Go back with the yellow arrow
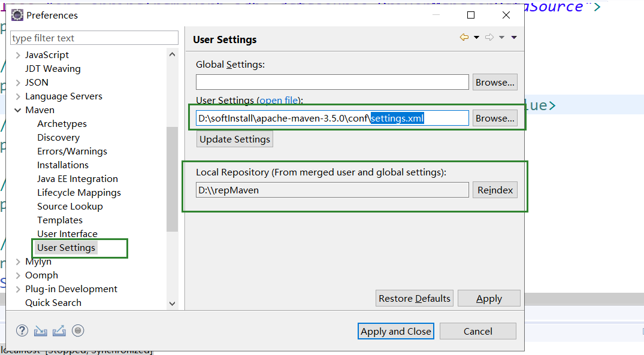644x355 pixels. tap(464, 38)
